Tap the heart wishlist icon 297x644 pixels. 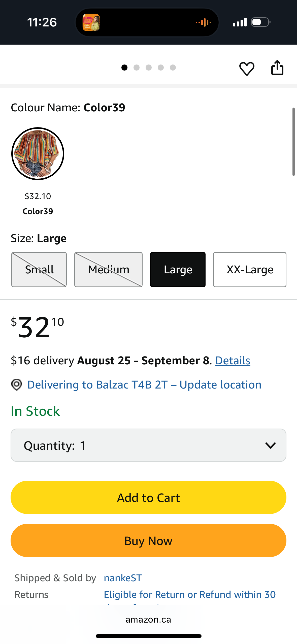tap(247, 68)
